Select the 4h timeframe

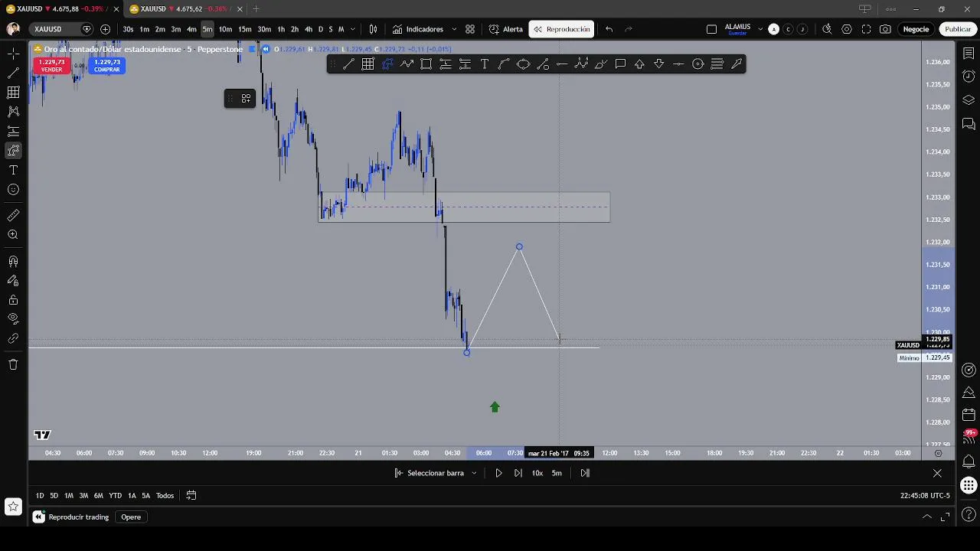coord(308,29)
